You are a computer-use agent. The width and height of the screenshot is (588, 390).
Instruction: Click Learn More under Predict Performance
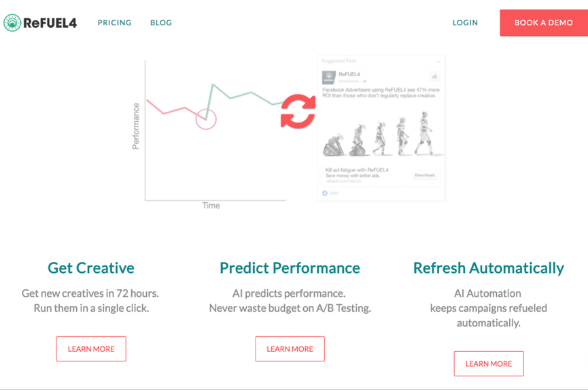[290, 348]
